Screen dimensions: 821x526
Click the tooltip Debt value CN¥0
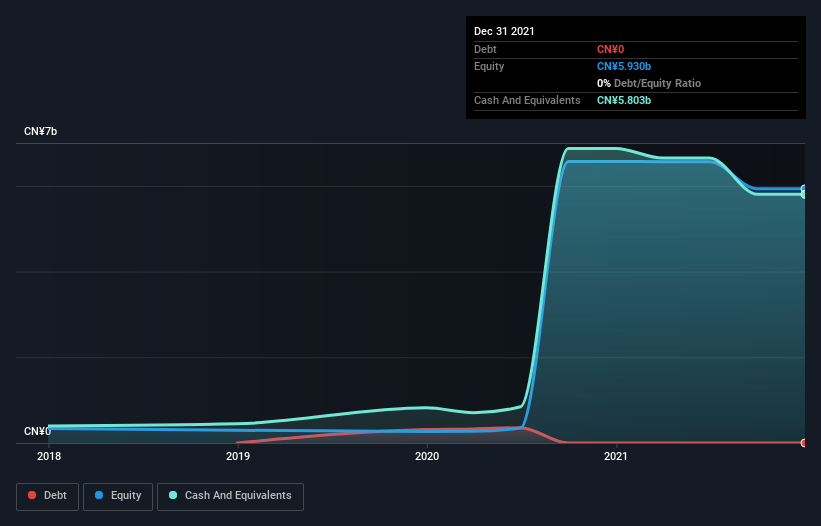[x=611, y=49]
